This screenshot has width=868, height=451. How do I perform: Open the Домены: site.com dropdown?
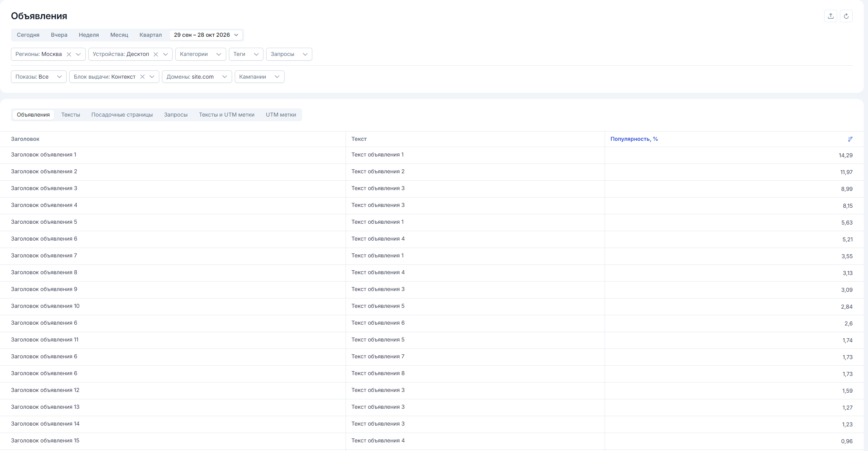click(197, 77)
